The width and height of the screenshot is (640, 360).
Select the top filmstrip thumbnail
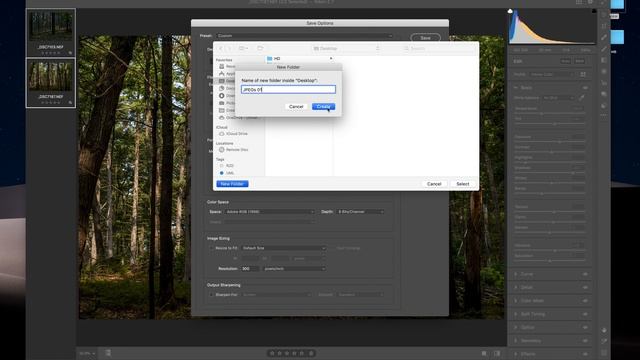coord(51,32)
